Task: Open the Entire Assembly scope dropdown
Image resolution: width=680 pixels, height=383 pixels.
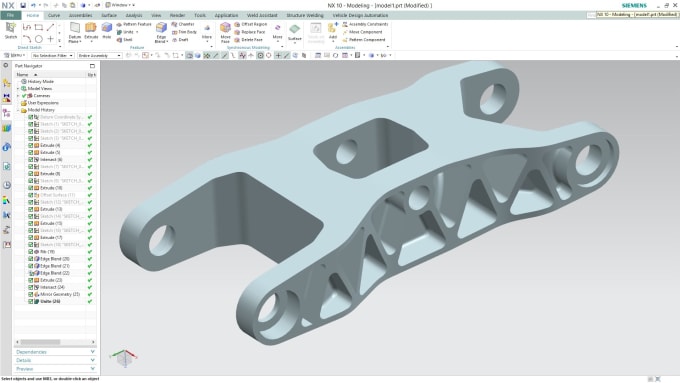Action: (x=99, y=56)
